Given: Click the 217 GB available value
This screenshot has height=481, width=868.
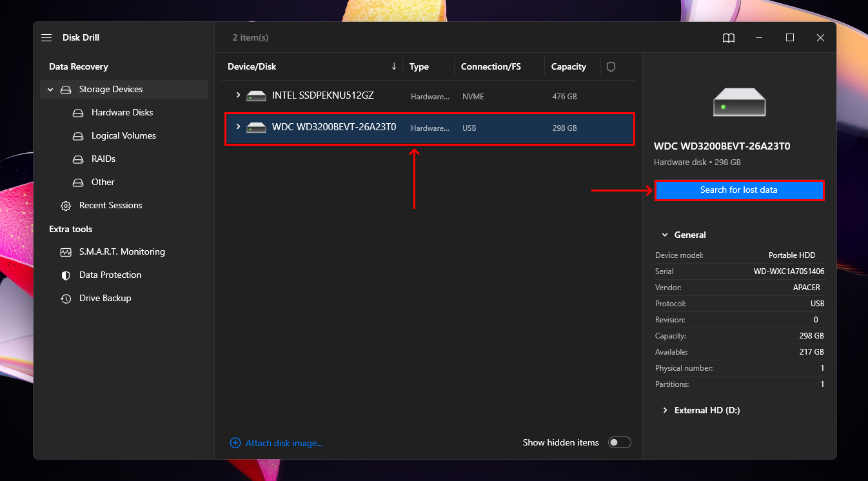Looking at the screenshot, I should (811, 352).
